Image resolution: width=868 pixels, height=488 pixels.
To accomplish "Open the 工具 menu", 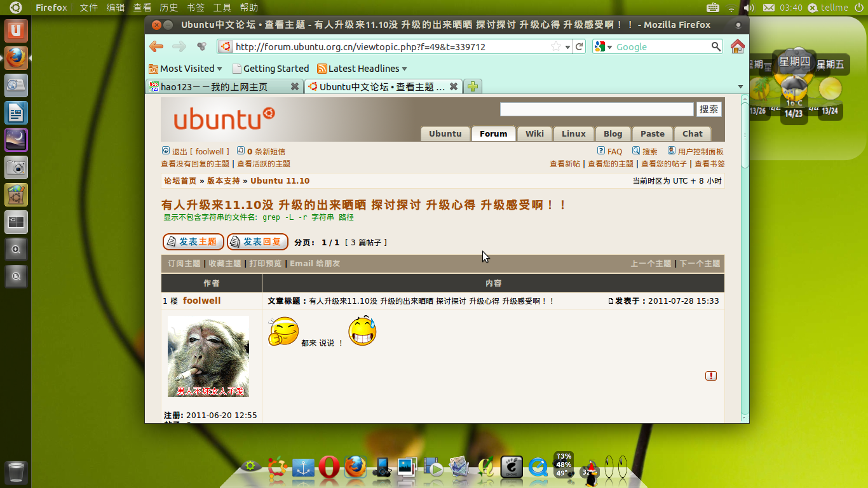I will click(222, 8).
